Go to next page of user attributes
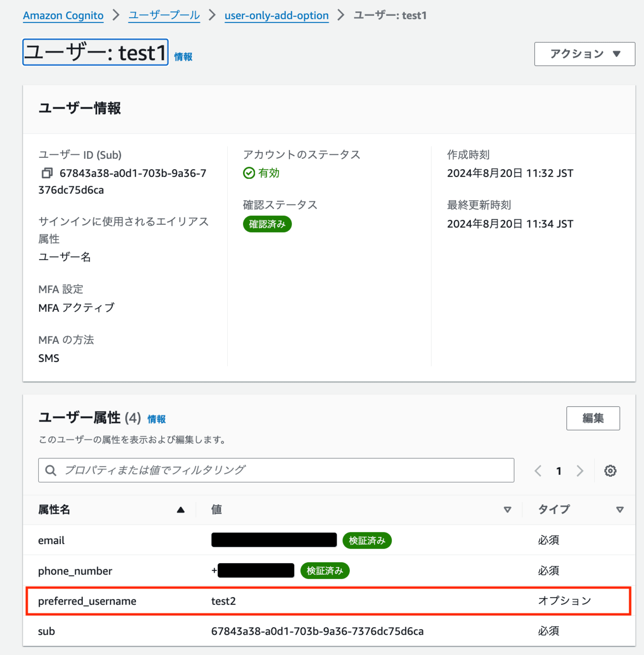Image resolution: width=644 pixels, height=655 pixels. (x=580, y=471)
